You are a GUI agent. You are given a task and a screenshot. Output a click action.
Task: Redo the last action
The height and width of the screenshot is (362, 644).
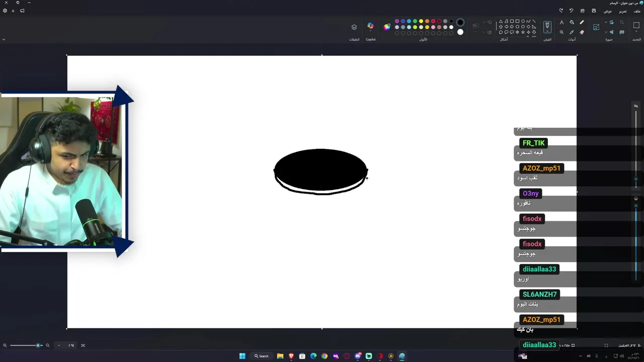click(561, 11)
